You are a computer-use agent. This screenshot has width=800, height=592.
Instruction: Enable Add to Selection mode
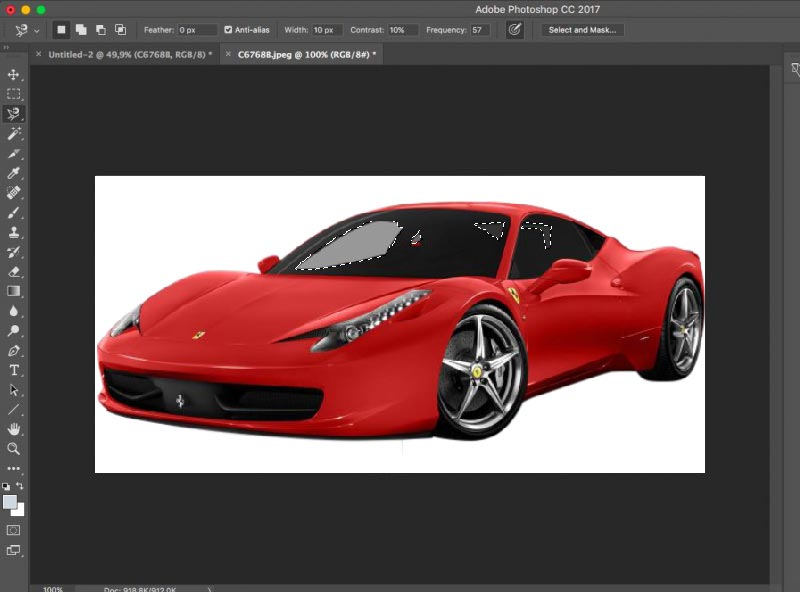[81, 30]
